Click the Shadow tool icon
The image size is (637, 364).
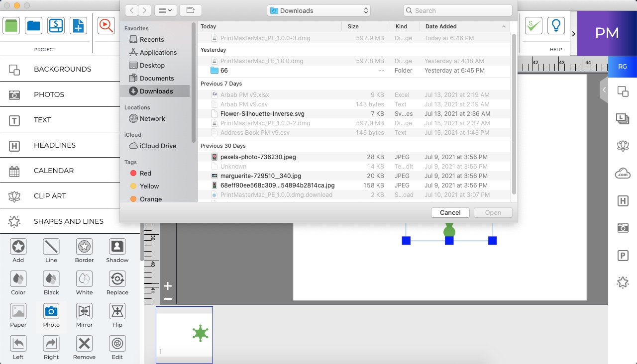[x=116, y=247]
